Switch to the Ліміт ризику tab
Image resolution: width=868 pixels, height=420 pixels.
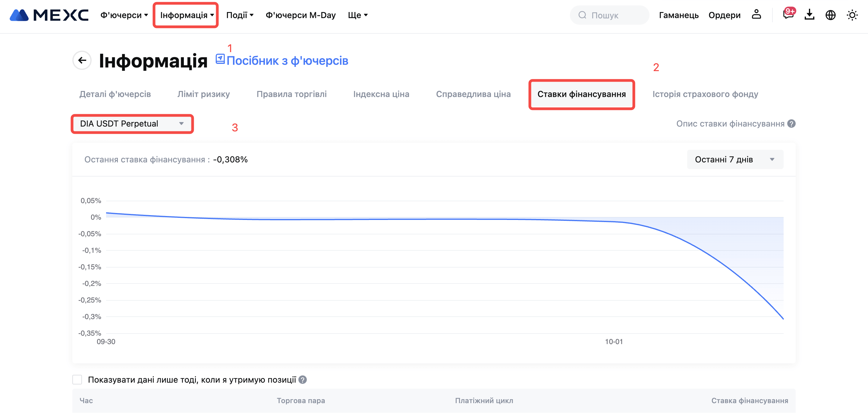pos(203,94)
